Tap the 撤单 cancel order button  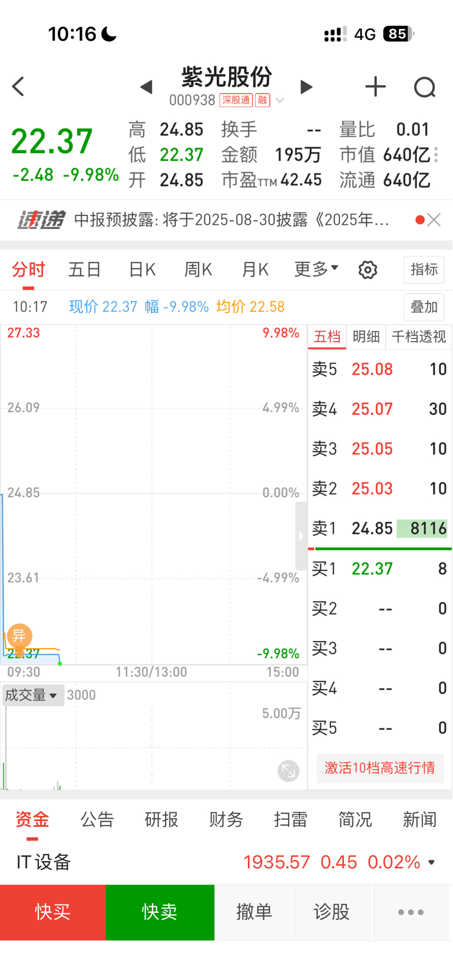254,912
